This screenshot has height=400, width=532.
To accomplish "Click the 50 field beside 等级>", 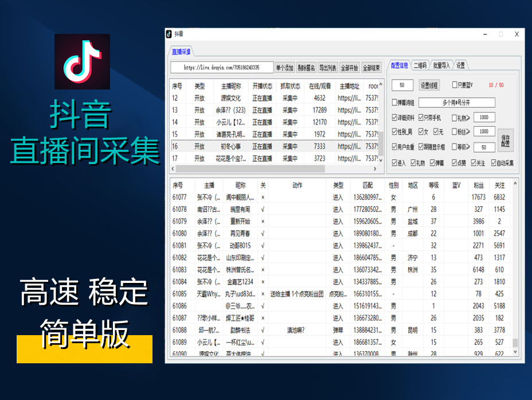I will pos(484,147).
